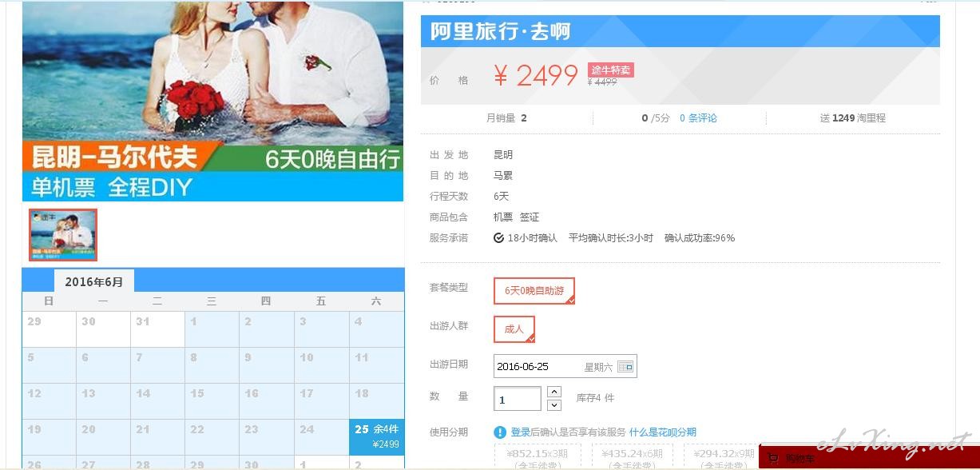Open the 出游日期 date dropdown field

coord(565,367)
